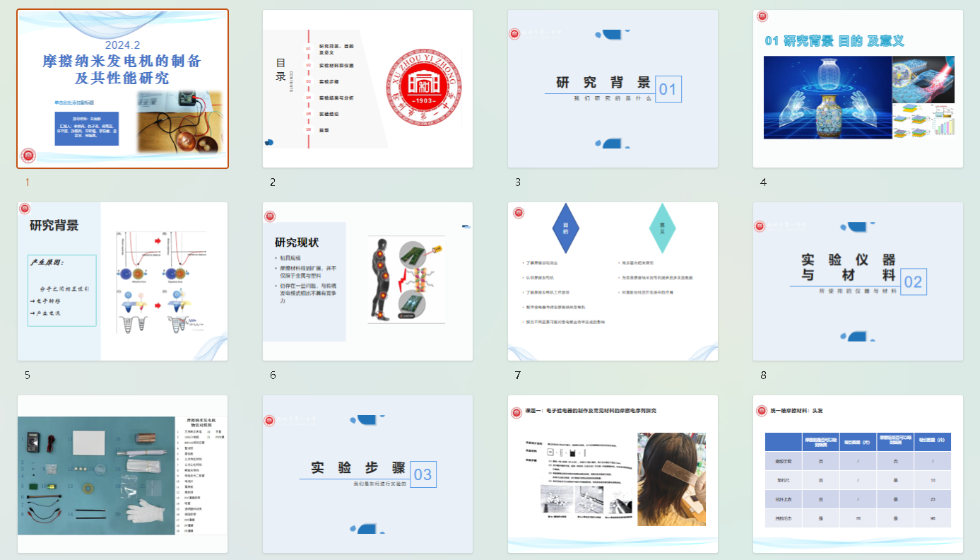
Task: Click the slide number 5 label
Action: (28, 375)
